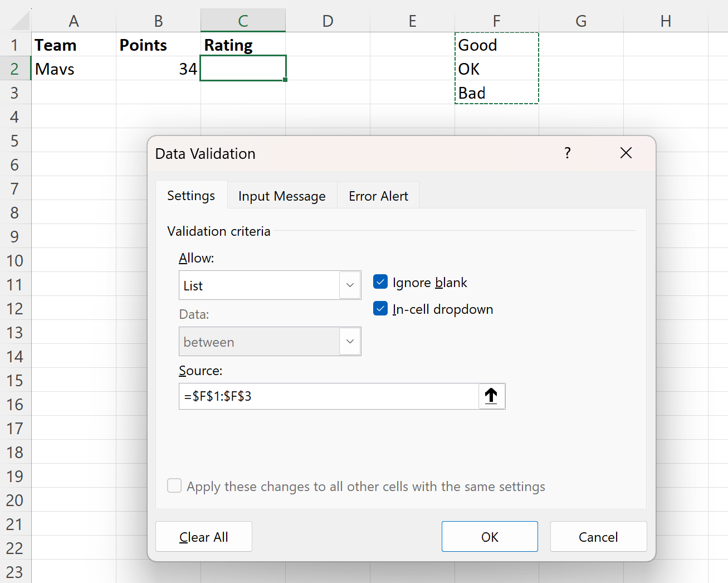The height and width of the screenshot is (583, 728).
Task: Click the Help question mark in dialog title bar
Action: [567, 153]
